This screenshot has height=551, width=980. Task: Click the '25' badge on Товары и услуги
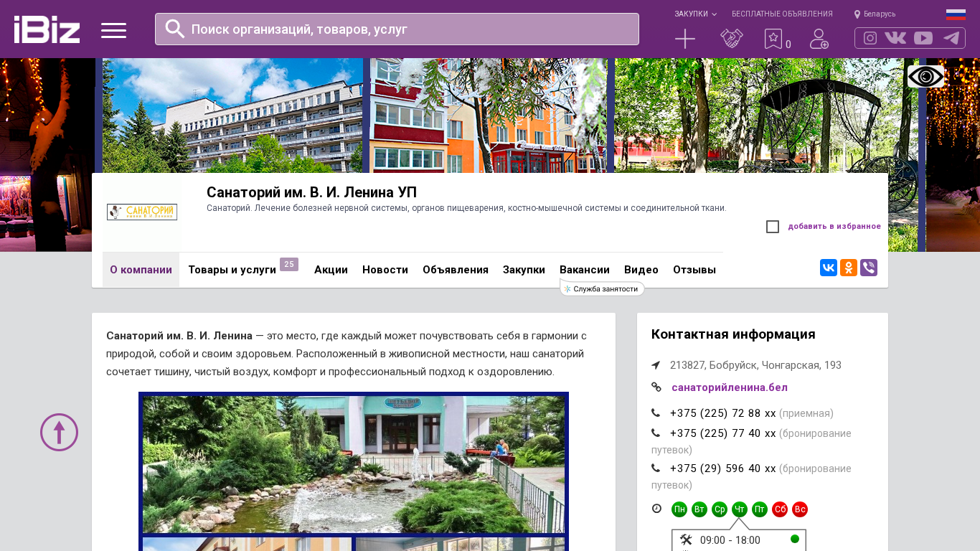click(289, 264)
